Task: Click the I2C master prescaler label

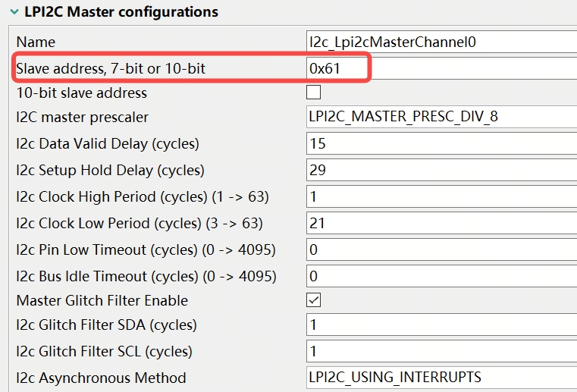Action: 83,118
